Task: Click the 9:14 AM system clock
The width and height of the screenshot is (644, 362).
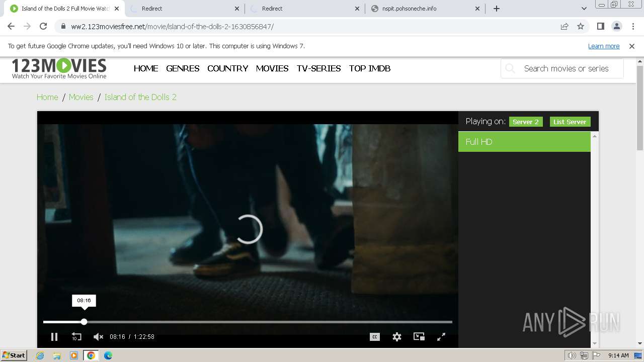Action: [x=618, y=355]
